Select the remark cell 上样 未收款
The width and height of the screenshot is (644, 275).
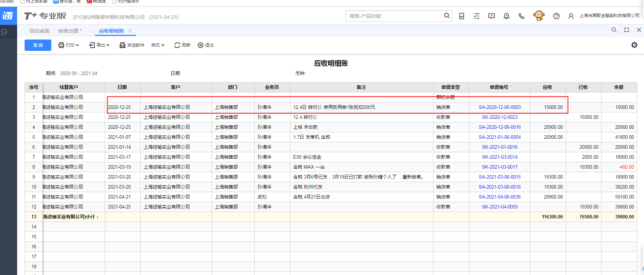click(362, 127)
